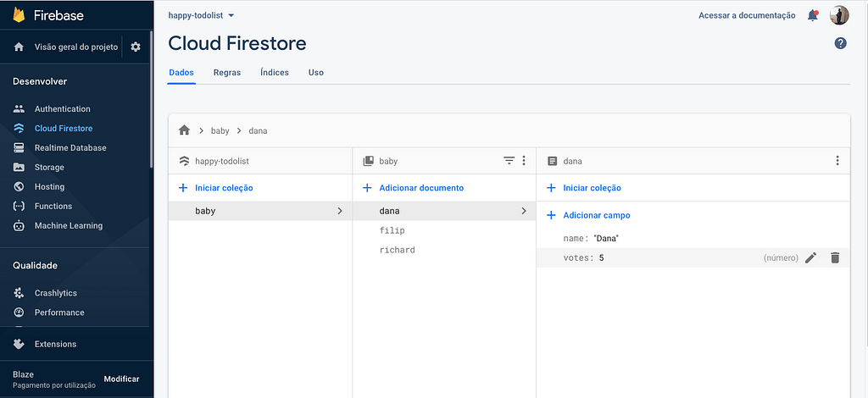Click Adicionar campo button
The image size is (868, 398).
point(596,216)
